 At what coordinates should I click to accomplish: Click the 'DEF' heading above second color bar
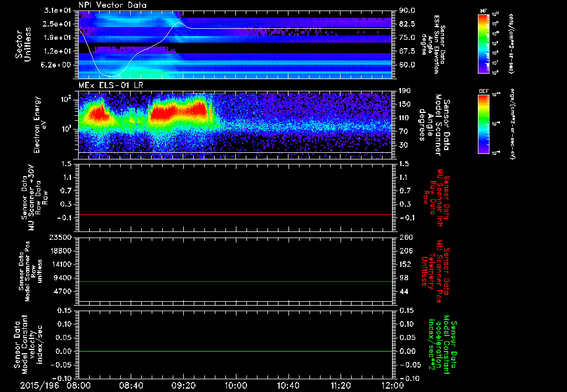pos(483,91)
